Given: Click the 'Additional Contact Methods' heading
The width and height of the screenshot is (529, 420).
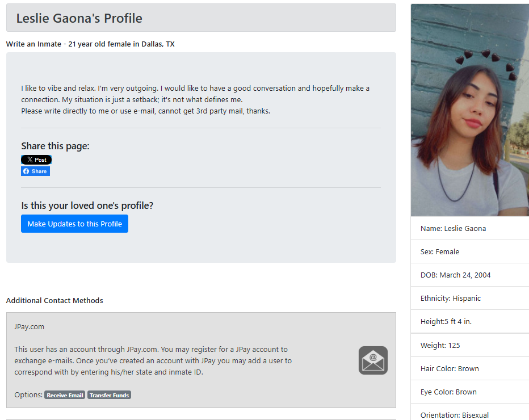Looking at the screenshot, I should [54, 301].
